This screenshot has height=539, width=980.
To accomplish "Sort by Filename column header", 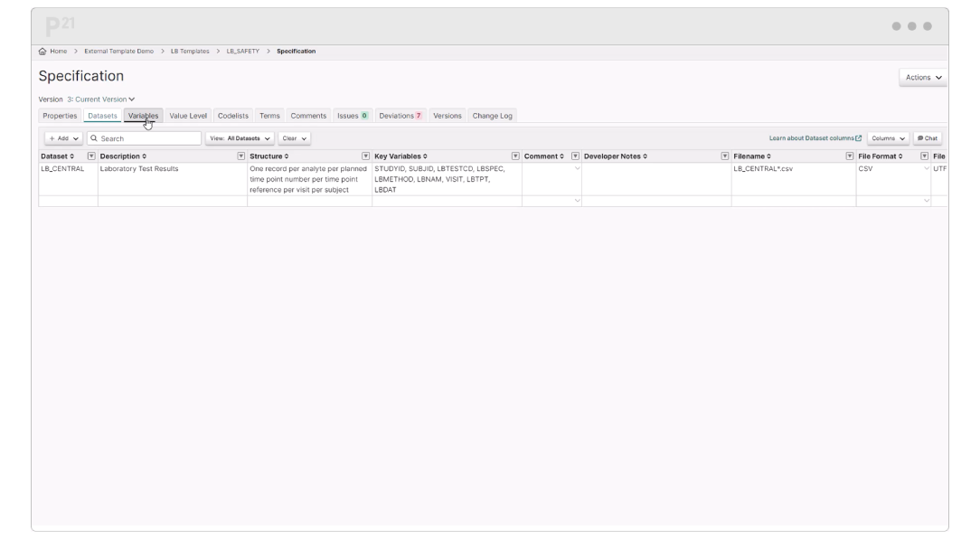I will point(752,156).
